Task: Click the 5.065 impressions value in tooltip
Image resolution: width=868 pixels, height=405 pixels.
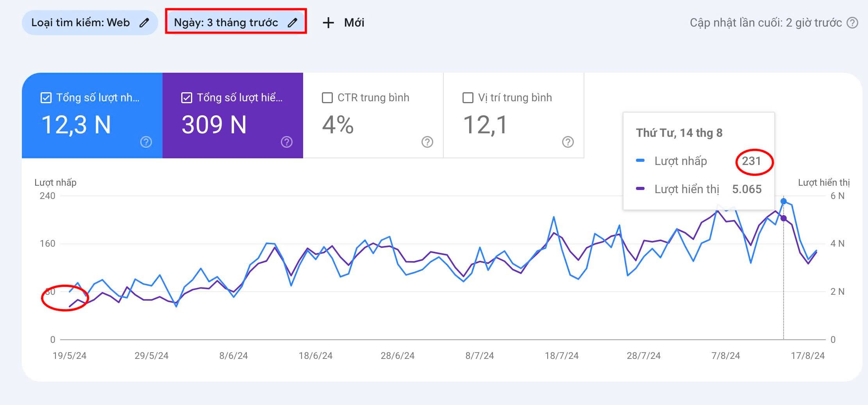Action: pos(747,189)
